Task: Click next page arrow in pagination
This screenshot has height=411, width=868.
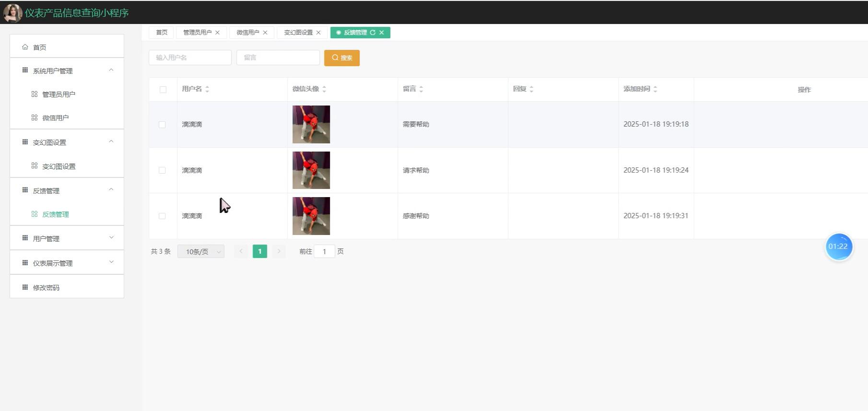Action: point(279,251)
